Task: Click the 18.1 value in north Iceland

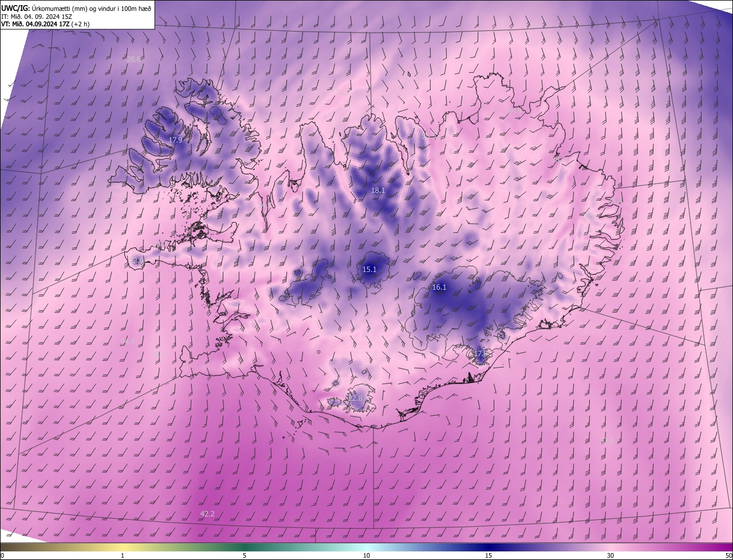Action: [x=378, y=190]
